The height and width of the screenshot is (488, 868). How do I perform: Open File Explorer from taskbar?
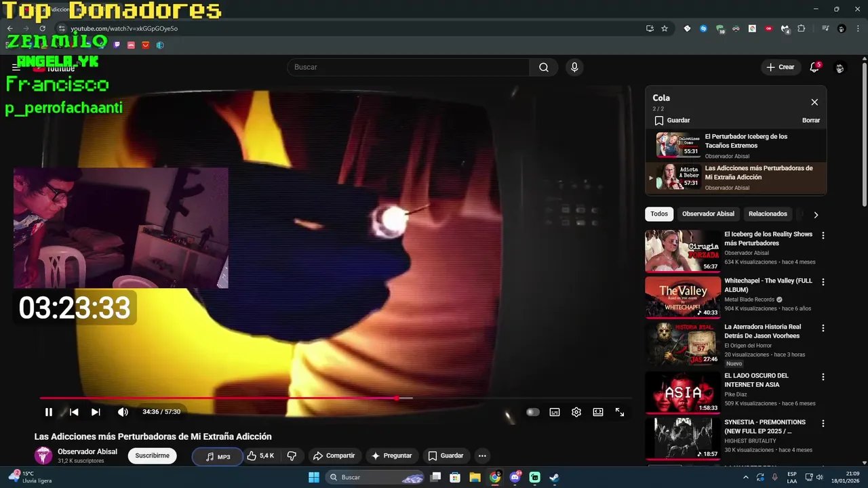pos(475,477)
